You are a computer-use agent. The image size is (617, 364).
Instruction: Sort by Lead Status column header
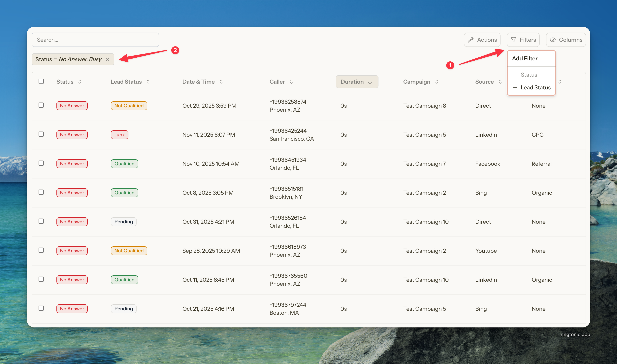point(126,82)
